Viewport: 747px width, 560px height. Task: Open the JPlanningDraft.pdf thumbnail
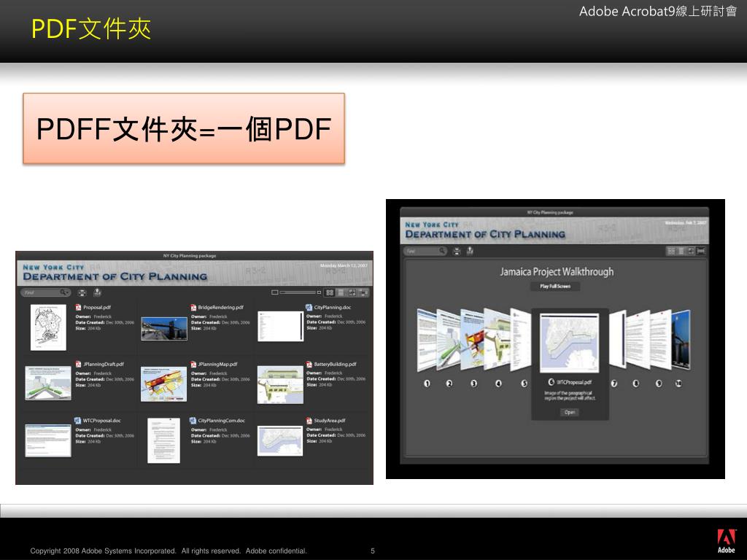(48, 383)
